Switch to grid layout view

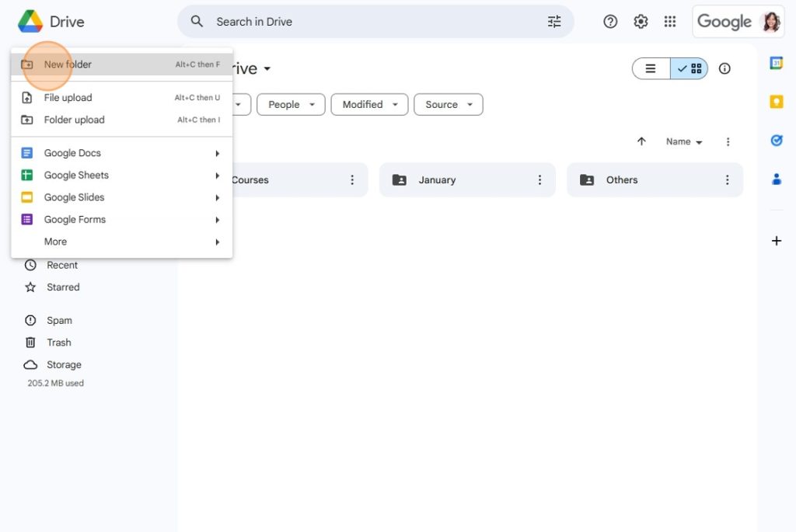[689, 68]
